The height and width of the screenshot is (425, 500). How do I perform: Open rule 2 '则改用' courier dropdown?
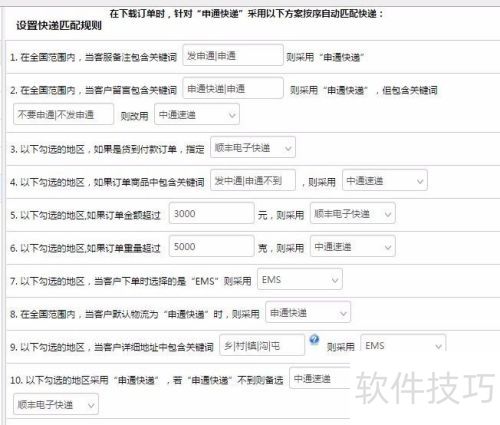[197, 114]
